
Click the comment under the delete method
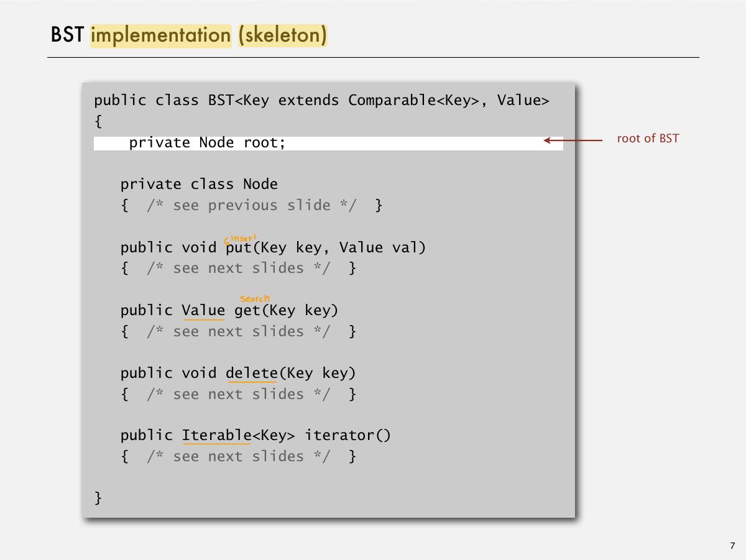(x=239, y=394)
